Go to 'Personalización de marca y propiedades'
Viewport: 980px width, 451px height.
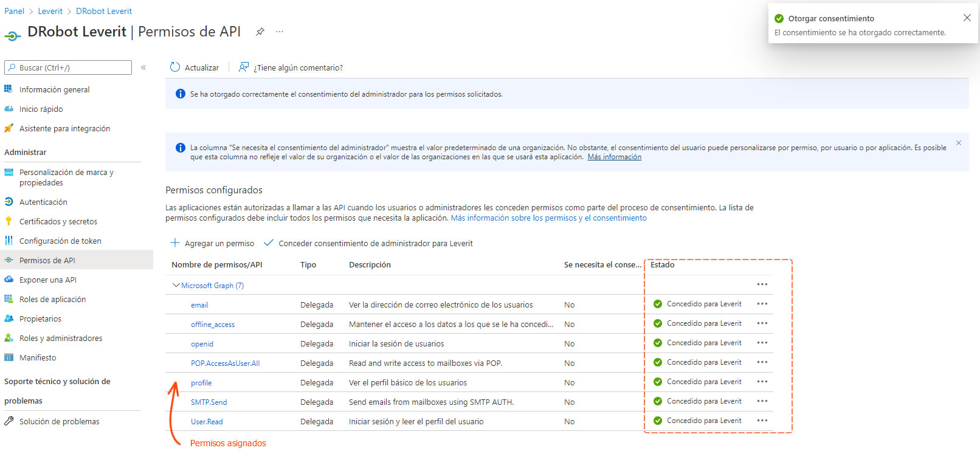pyautogui.click(x=66, y=177)
